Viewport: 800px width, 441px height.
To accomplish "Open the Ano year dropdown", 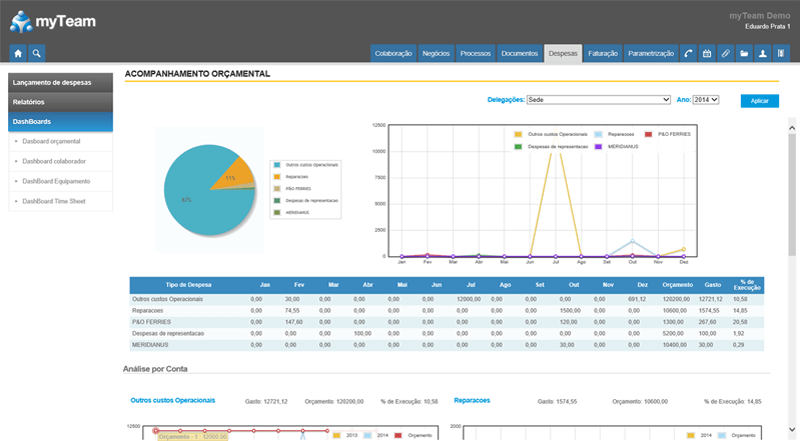I will click(x=706, y=100).
